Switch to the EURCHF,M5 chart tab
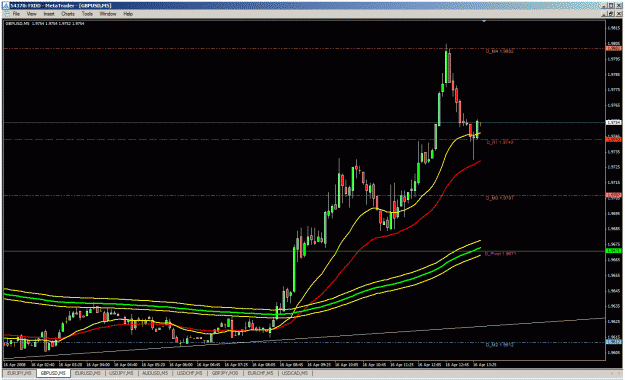625x380 pixels. pos(260,373)
